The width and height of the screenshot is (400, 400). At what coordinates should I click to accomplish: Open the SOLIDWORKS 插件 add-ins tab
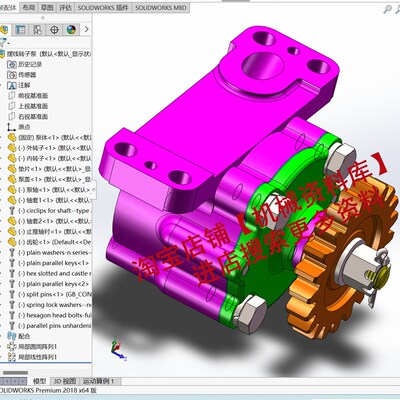pyautogui.click(x=103, y=8)
